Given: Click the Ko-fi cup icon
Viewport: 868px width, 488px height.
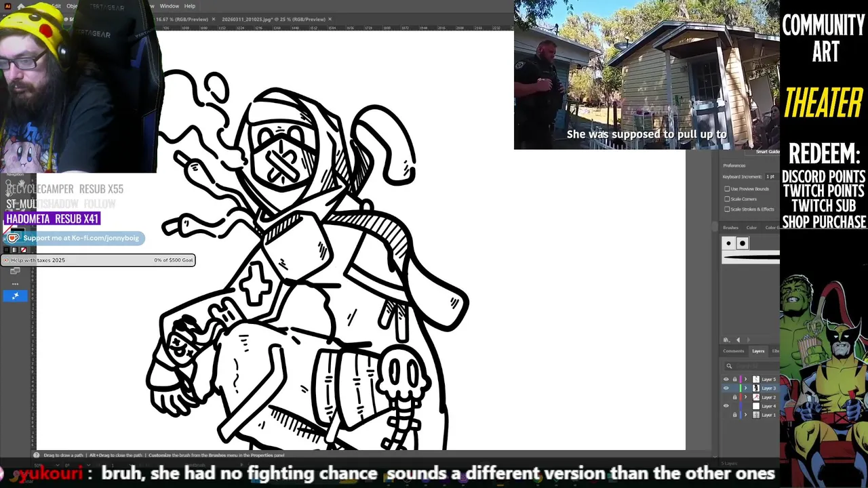Looking at the screenshot, I should pyautogui.click(x=13, y=238).
